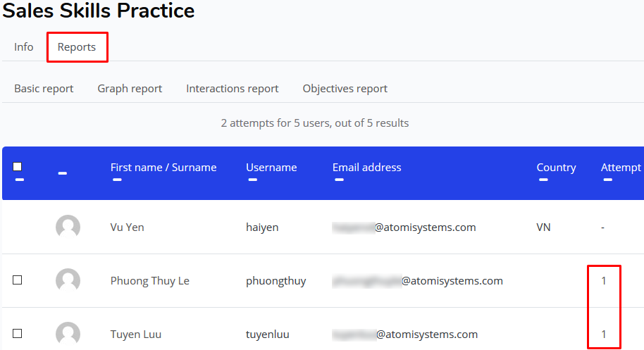Open the Graph report

[x=130, y=89]
